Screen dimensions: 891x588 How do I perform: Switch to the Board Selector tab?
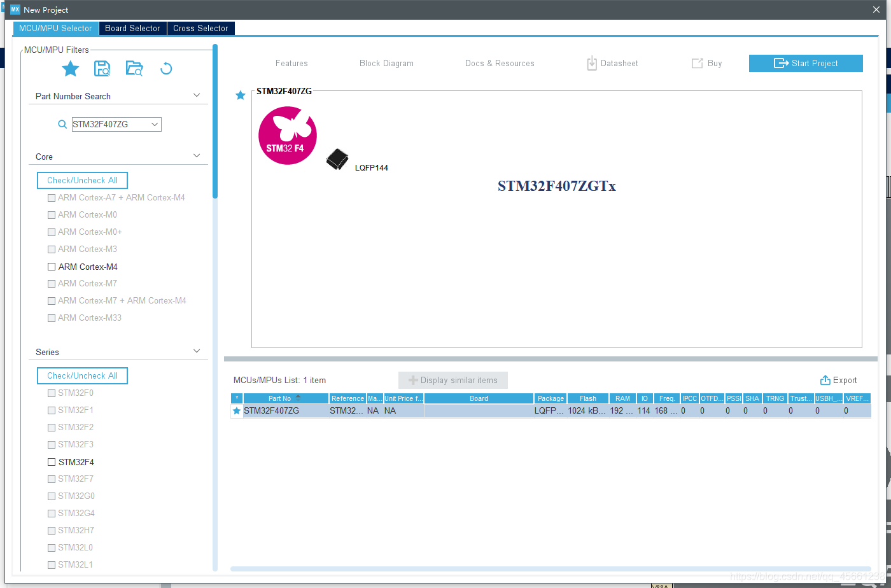click(132, 28)
